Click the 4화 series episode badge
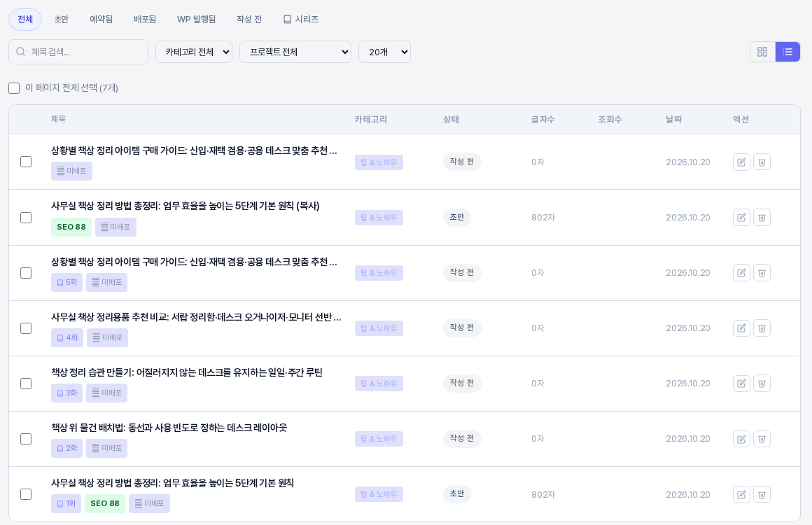This screenshot has height=525, width=812. pos(67,337)
